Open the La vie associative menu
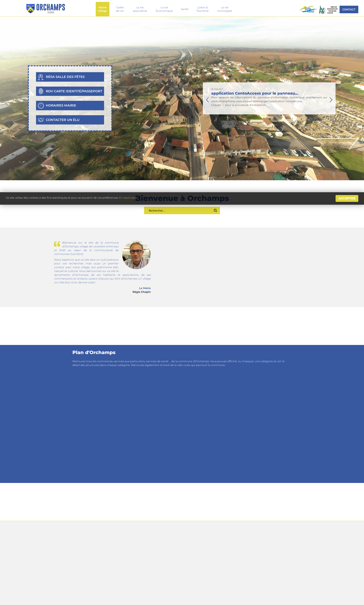 140,9
